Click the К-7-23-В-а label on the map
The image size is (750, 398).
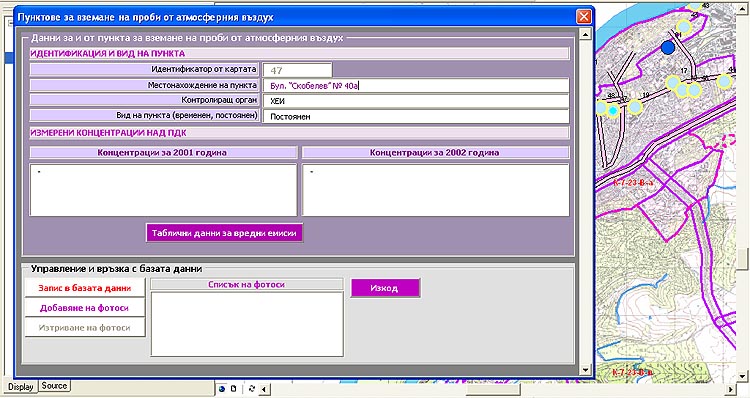(x=633, y=183)
